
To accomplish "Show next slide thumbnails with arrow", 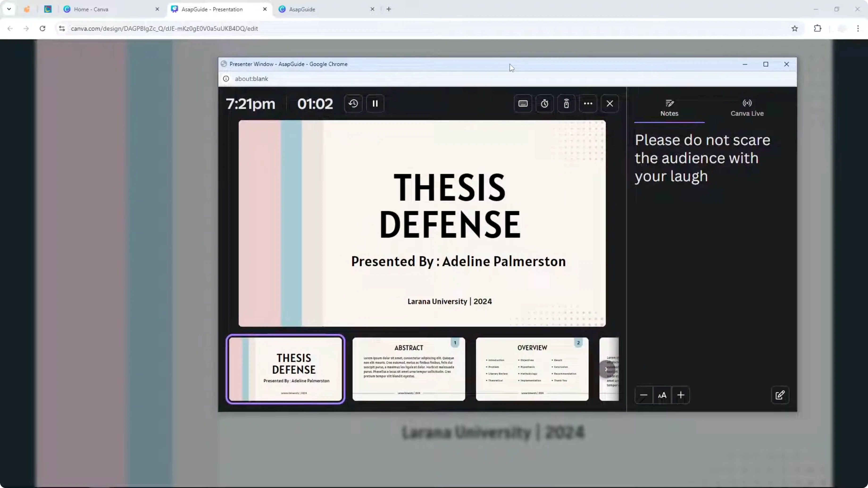I will [606, 369].
